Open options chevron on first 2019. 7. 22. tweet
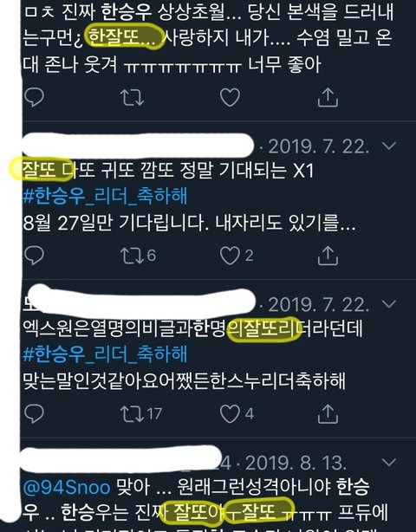 pyautogui.click(x=389, y=146)
